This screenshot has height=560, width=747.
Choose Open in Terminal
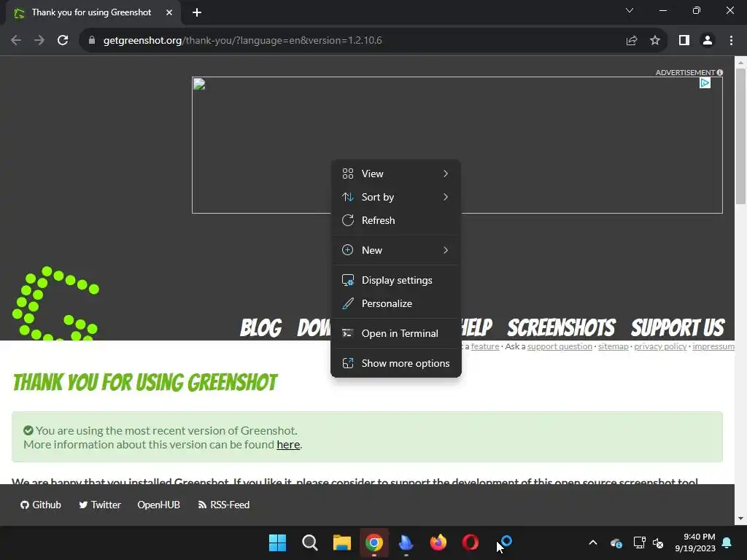point(396,334)
